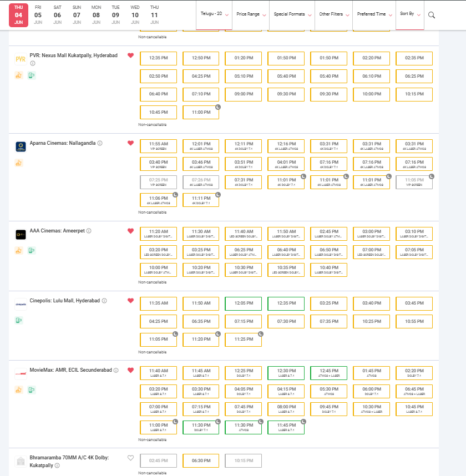The image size is (466, 476).
Task: Click food & beverage icon under MovieMax AMR
Action: 19,390
